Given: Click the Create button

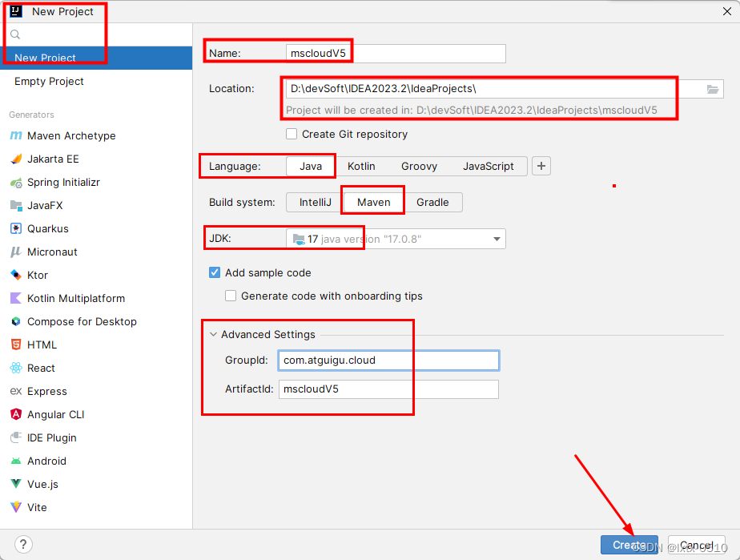Looking at the screenshot, I should (x=629, y=545).
